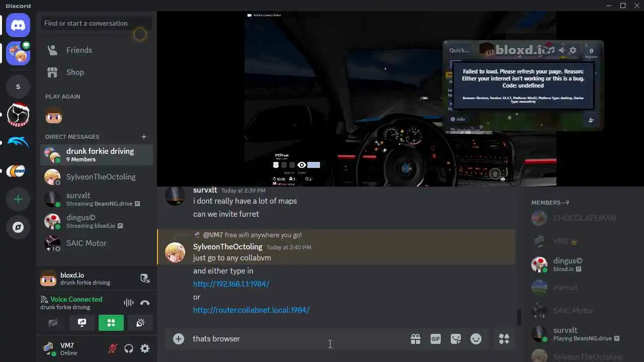Click the chat scrollbar thumb

click(518, 318)
